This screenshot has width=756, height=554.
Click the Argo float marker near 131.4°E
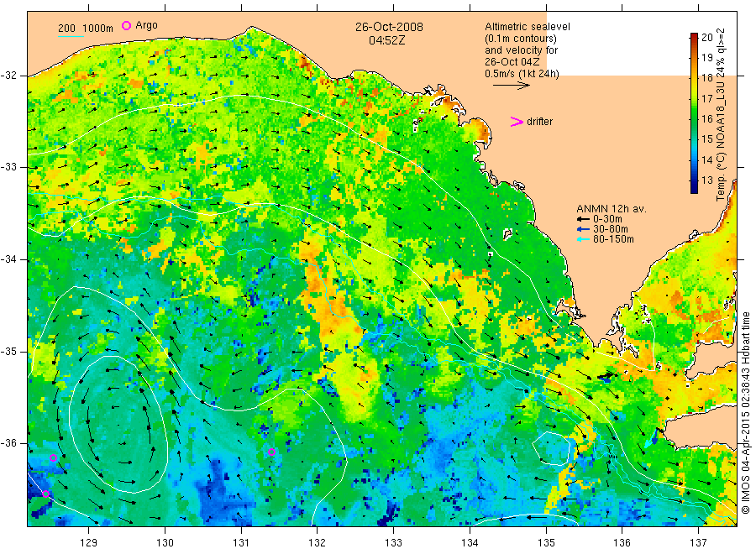click(x=271, y=452)
